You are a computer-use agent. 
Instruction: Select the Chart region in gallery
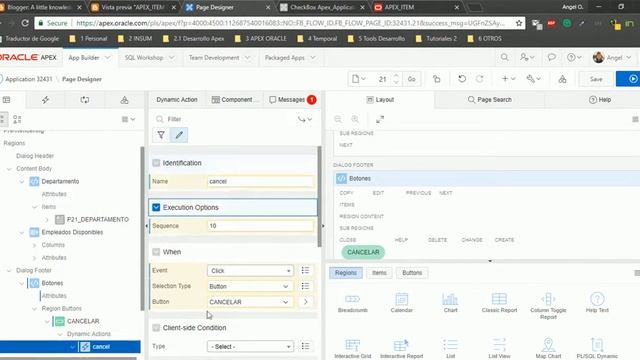450,302
